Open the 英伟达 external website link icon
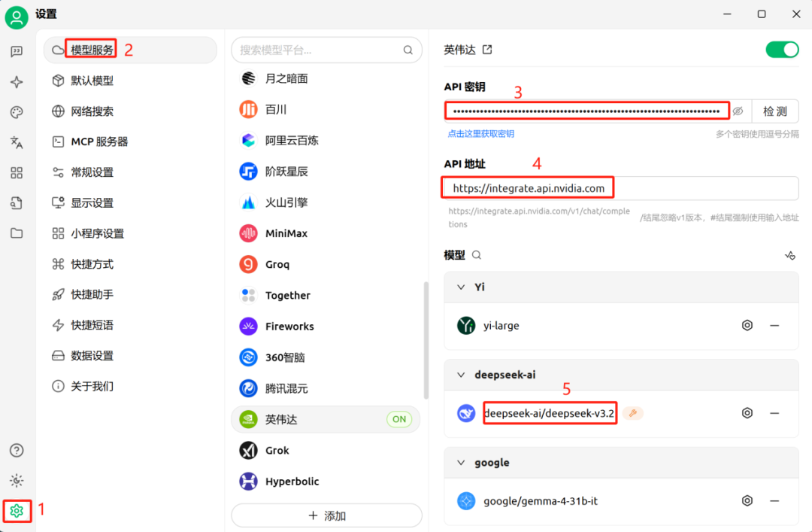Screen dimensions: 812x532 [x=486, y=50]
